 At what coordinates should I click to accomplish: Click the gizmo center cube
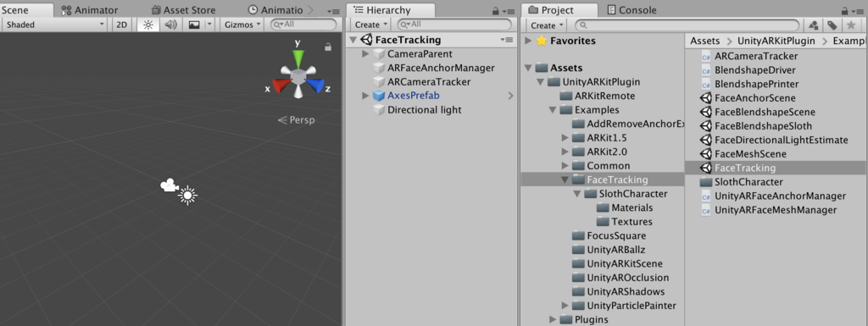tap(298, 77)
